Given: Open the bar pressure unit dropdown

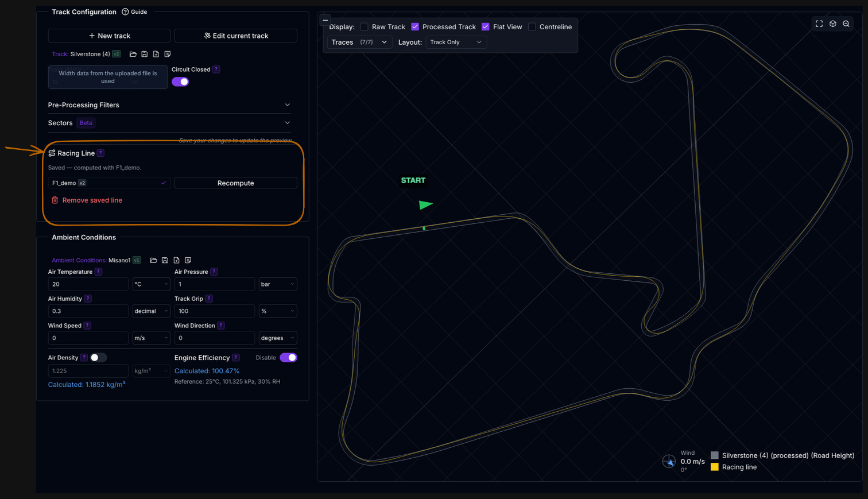Looking at the screenshot, I should point(278,284).
